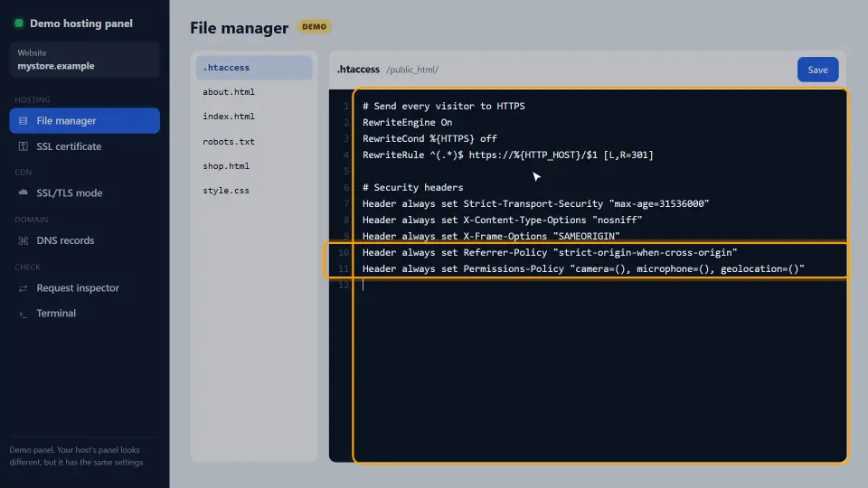Click the mystore.example website selector
The width and height of the screenshot is (868, 488).
pos(85,60)
